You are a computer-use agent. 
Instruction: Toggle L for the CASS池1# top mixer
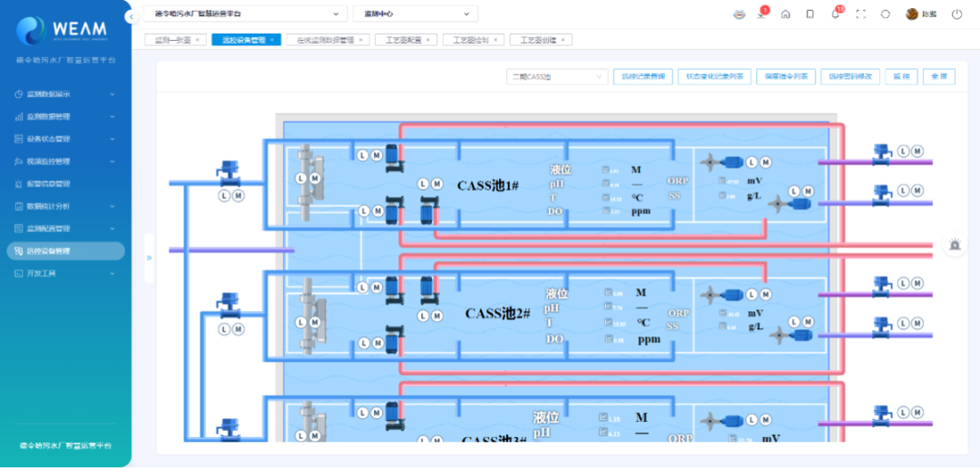click(x=752, y=162)
